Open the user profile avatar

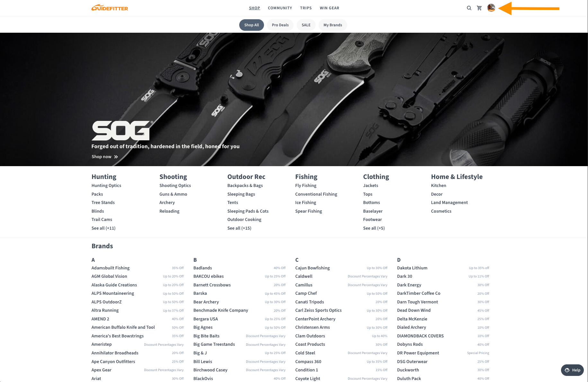[x=491, y=8]
